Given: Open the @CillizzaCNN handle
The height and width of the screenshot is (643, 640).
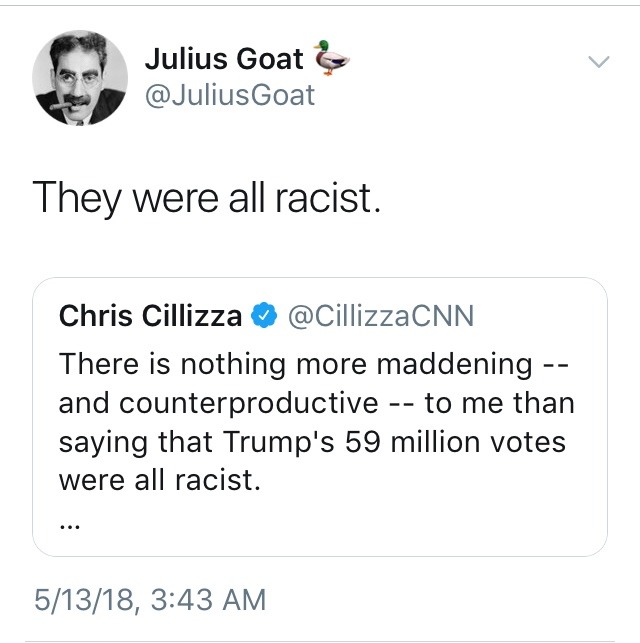Looking at the screenshot, I should click(380, 317).
